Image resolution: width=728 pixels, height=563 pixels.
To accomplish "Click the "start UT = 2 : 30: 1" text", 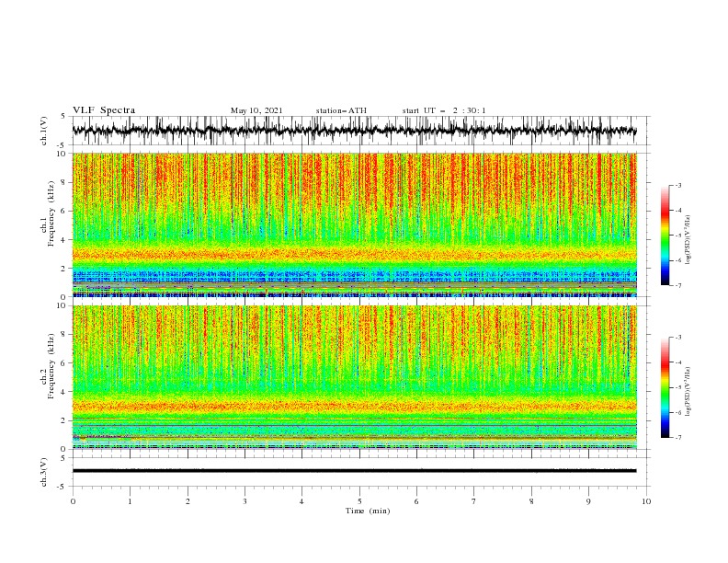I will point(444,110).
